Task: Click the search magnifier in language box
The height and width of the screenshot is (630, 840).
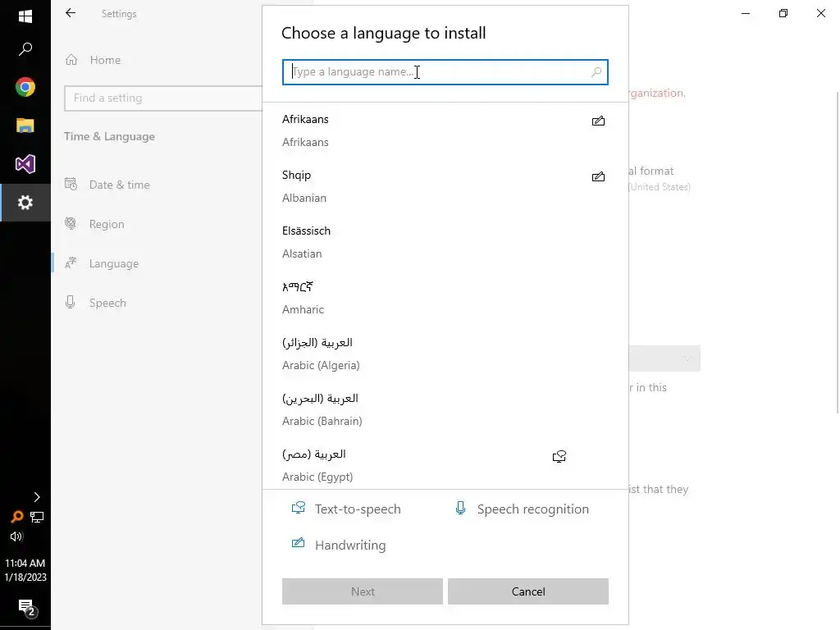Action: coord(596,72)
